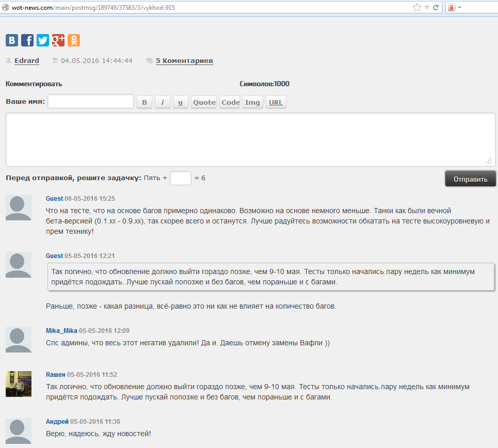Click the Ваше имя input field

[x=91, y=101]
